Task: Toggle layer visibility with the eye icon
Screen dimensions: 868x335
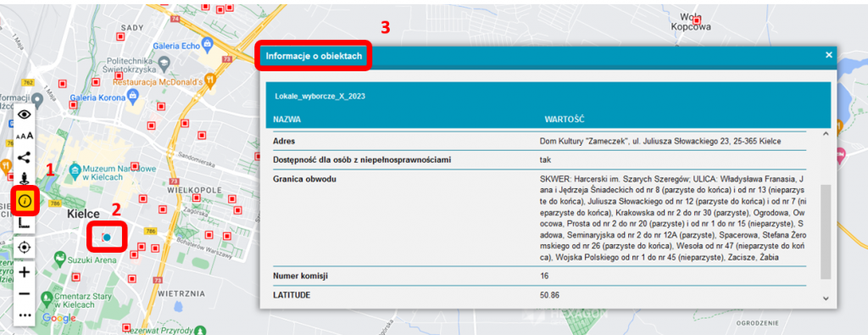Action: 24,114
